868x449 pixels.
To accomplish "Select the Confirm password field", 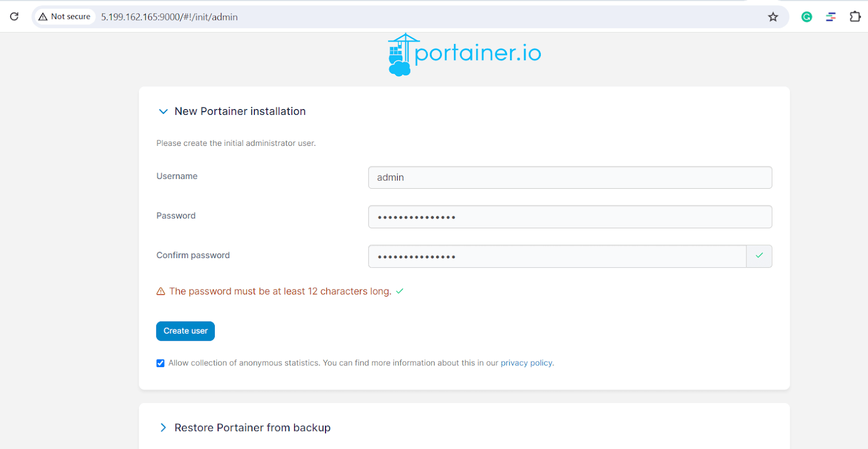I will pyautogui.click(x=557, y=256).
